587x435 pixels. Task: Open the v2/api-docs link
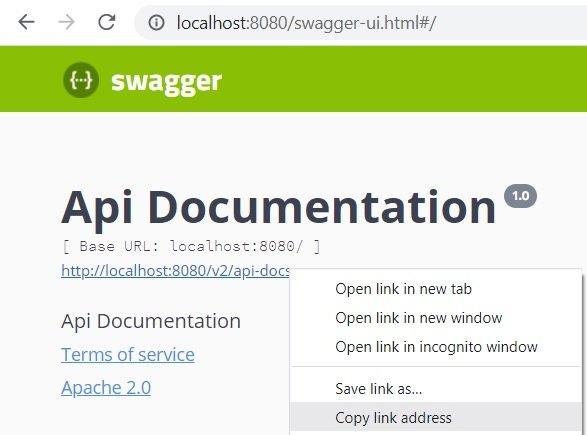pyautogui.click(x=175, y=270)
